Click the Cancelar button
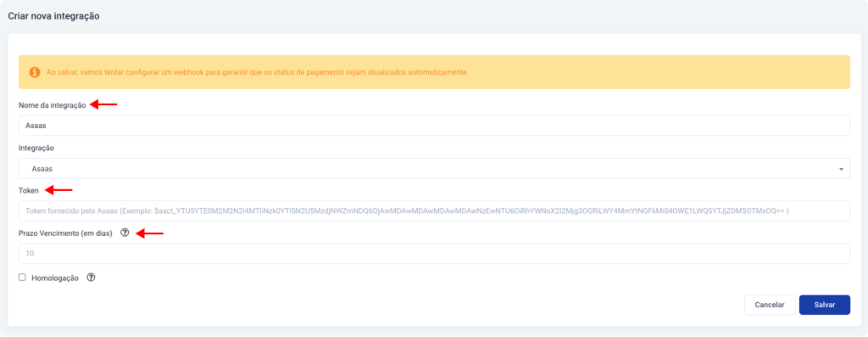This screenshot has height=337, width=868. pyautogui.click(x=770, y=305)
